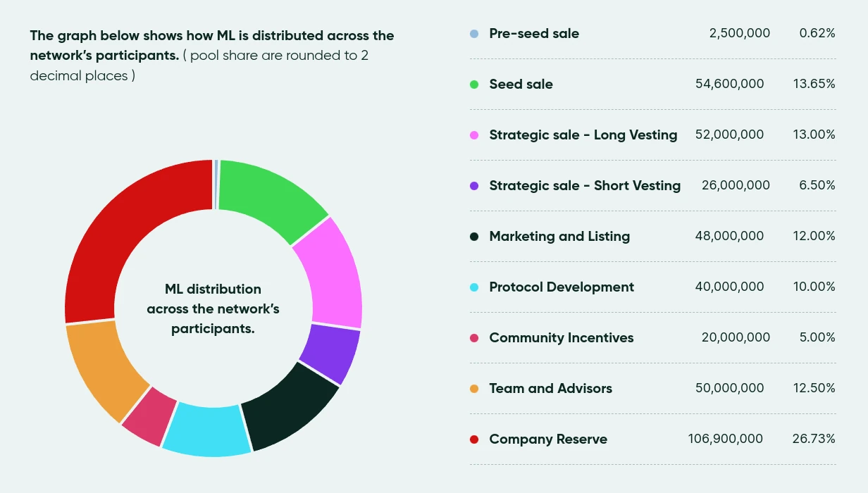This screenshot has height=493, width=868.
Task: Click the 106,900,000 Company Reserve amount
Action: 725,439
